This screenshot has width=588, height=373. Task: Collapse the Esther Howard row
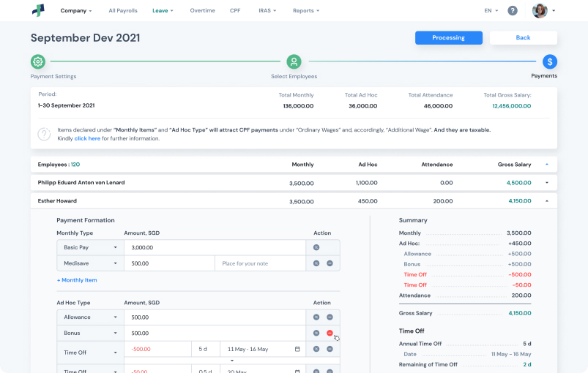(x=547, y=201)
